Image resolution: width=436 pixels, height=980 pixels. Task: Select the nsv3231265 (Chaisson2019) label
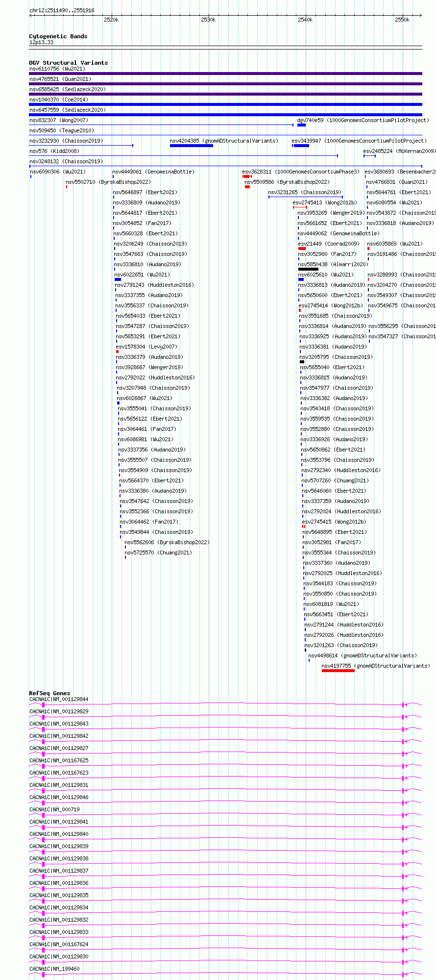pos(305,192)
